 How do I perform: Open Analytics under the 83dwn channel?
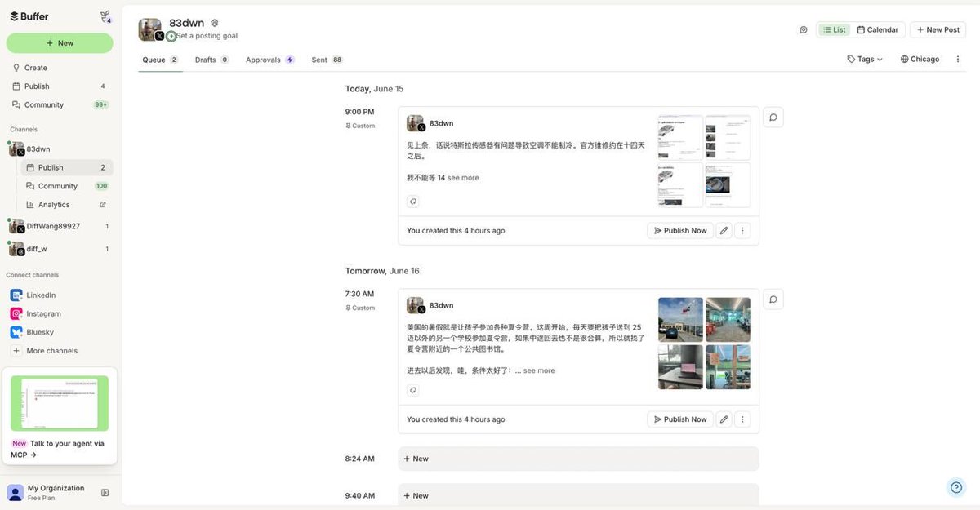point(67,205)
